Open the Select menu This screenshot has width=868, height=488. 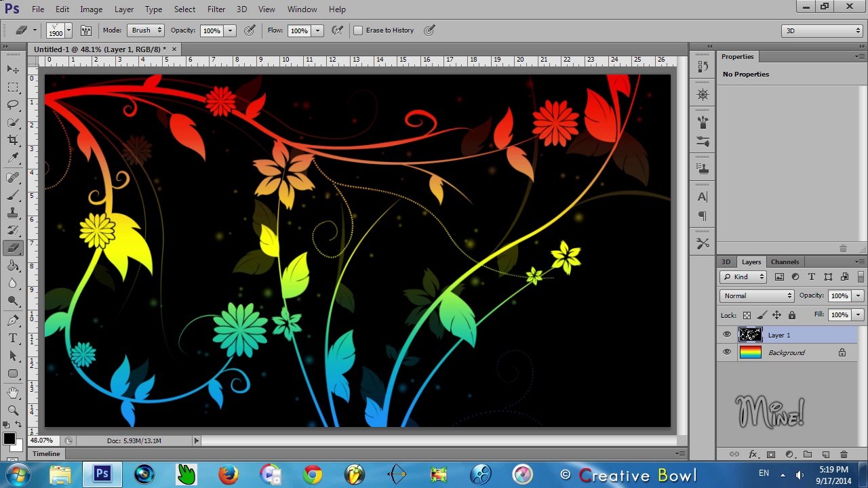click(x=184, y=9)
